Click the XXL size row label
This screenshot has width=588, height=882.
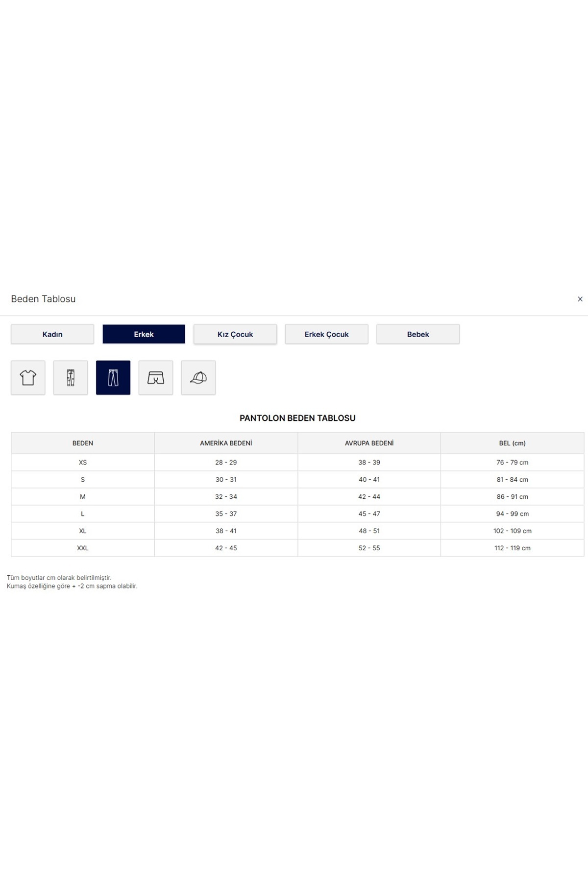pyautogui.click(x=83, y=548)
